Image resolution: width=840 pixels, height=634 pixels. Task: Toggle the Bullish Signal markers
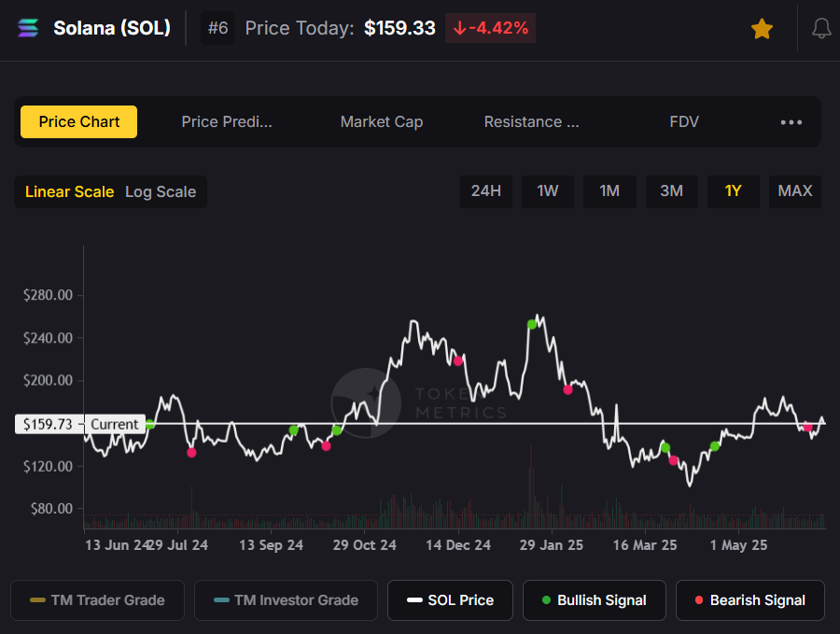595,600
